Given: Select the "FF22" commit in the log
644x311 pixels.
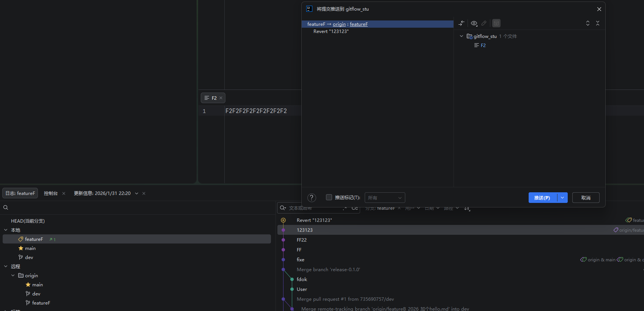Looking at the screenshot, I should tap(302, 240).
